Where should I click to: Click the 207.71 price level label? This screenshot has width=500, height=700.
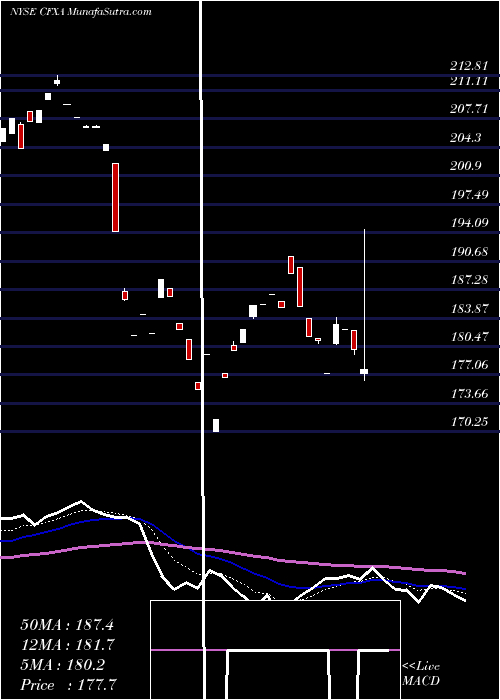(x=469, y=108)
